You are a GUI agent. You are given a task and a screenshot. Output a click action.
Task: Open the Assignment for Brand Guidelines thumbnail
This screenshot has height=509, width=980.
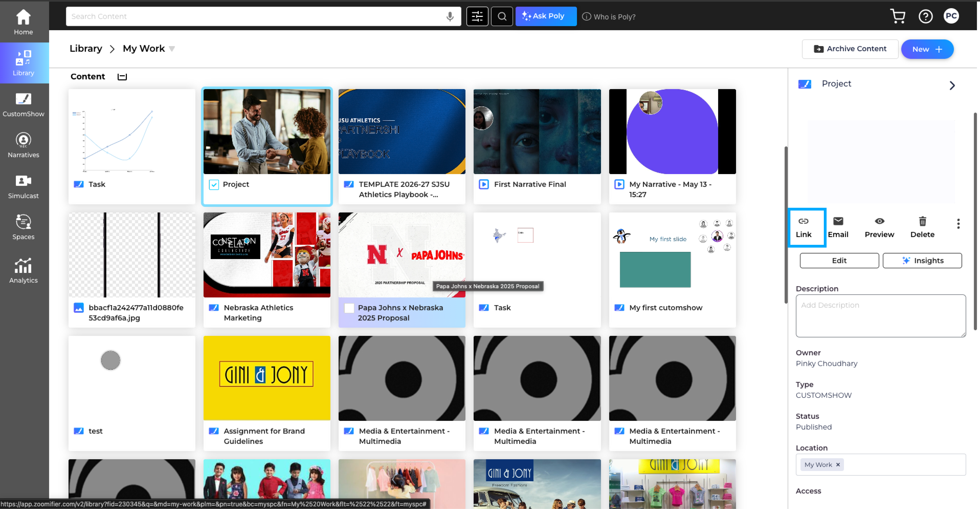point(267,378)
